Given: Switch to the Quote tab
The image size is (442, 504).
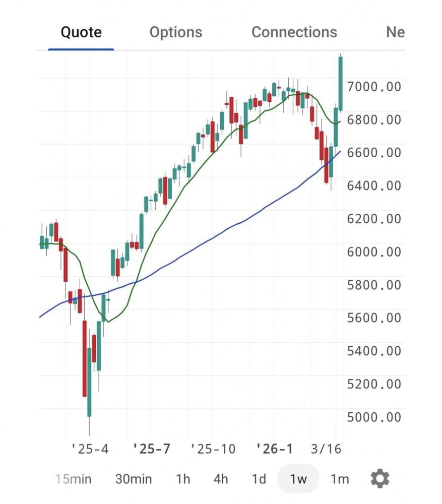Looking at the screenshot, I should coord(81,32).
